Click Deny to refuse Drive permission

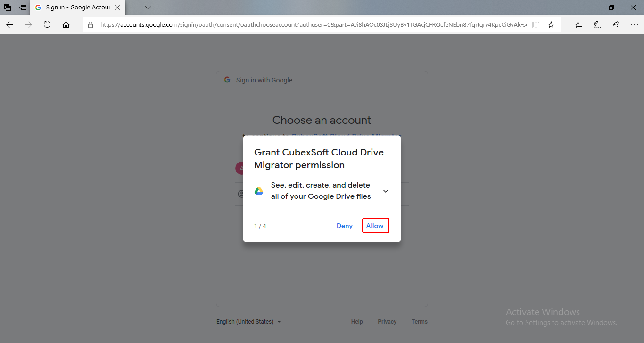coord(344,226)
